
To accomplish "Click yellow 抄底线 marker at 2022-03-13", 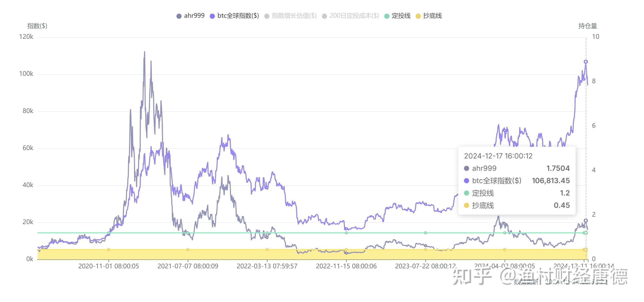I will click(x=267, y=250).
